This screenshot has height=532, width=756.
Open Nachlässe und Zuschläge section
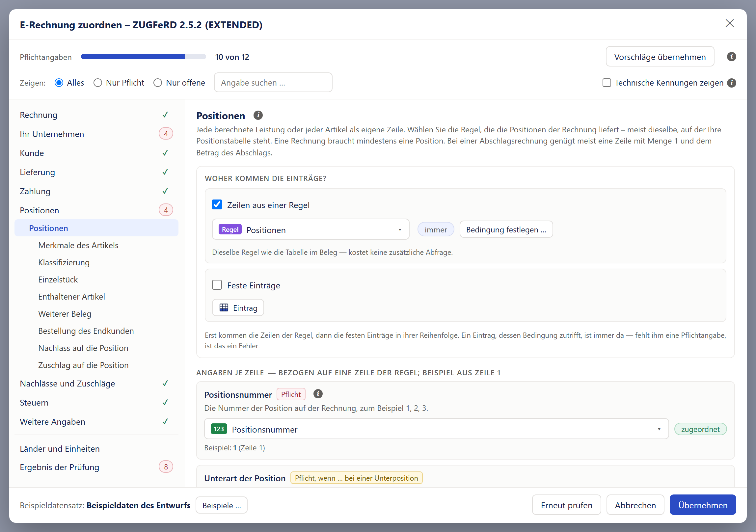tap(96, 384)
